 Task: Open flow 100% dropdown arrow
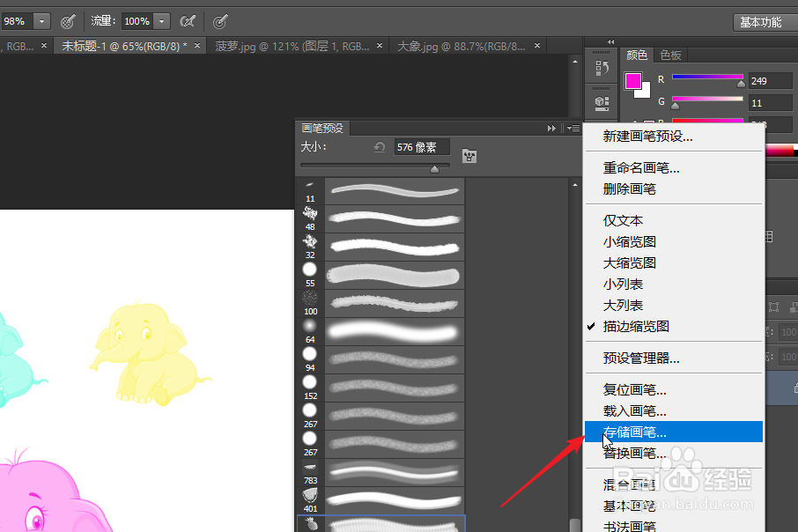(x=162, y=21)
